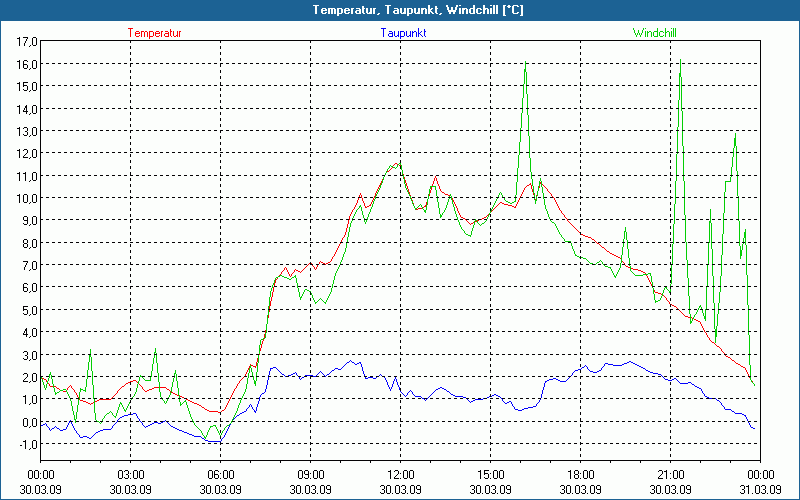
Task: Click the Windchill peak near 16:00
Action: [x=526, y=63]
